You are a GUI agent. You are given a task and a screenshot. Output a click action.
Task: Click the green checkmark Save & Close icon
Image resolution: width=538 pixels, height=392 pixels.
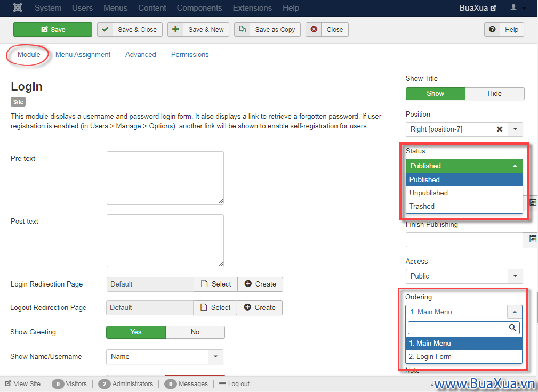(106, 29)
